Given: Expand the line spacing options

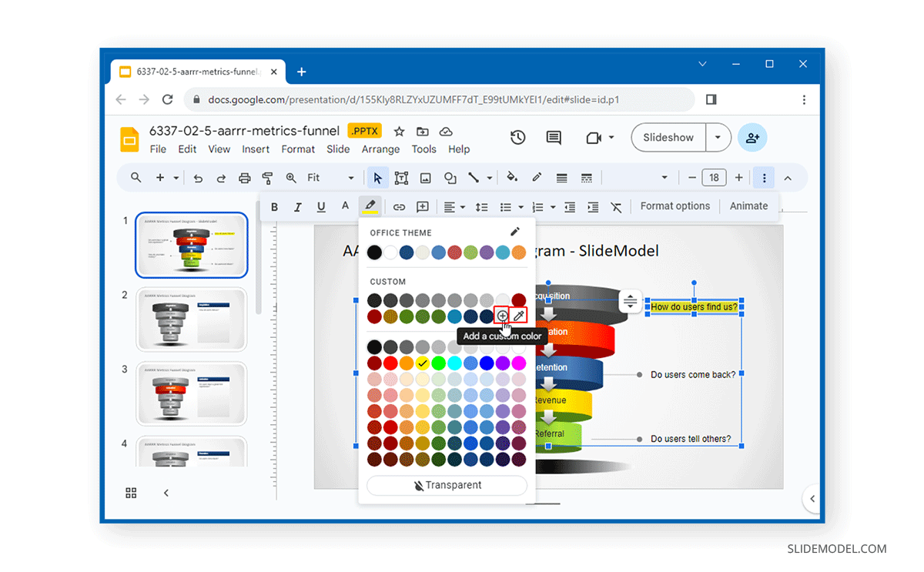Looking at the screenshot, I should (480, 206).
